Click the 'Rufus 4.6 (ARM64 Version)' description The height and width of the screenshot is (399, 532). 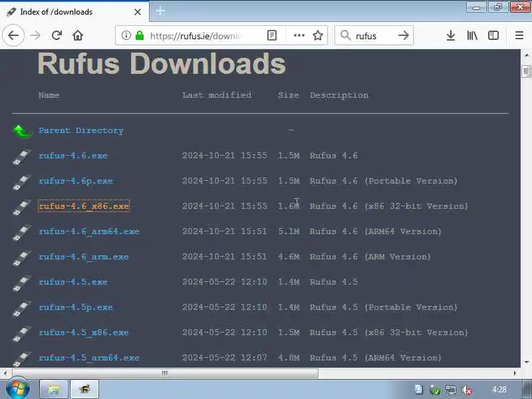coord(376,231)
